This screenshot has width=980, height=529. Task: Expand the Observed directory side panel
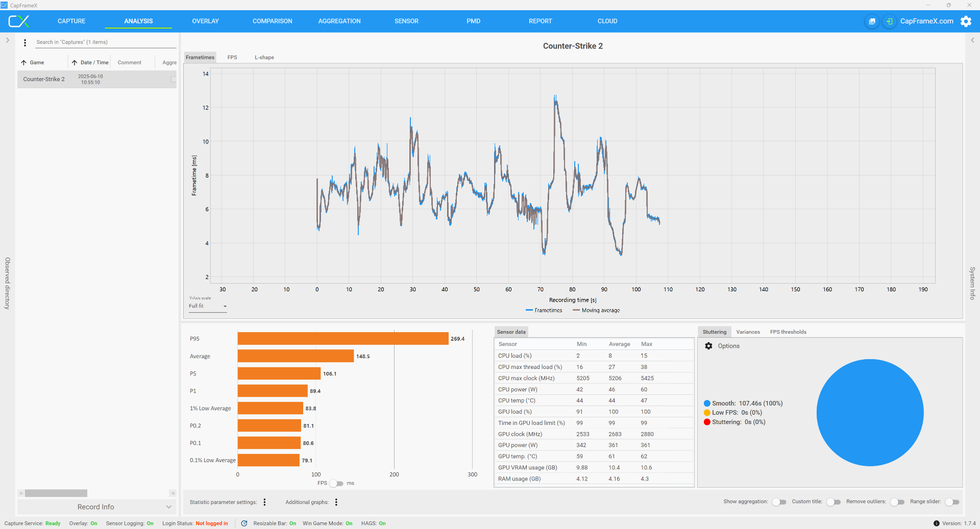(x=7, y=40)
